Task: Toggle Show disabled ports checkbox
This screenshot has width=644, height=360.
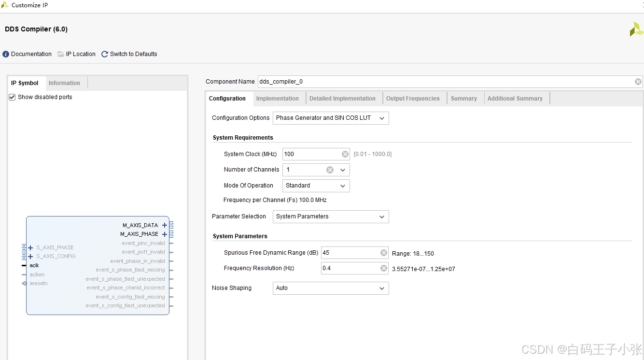Action: (x=13, y=97)
